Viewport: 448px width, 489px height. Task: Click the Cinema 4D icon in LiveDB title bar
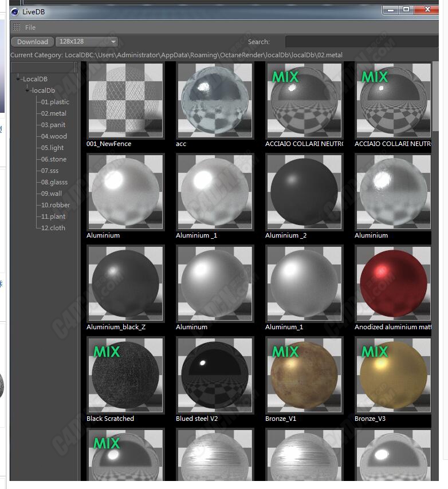pos(15,12)
